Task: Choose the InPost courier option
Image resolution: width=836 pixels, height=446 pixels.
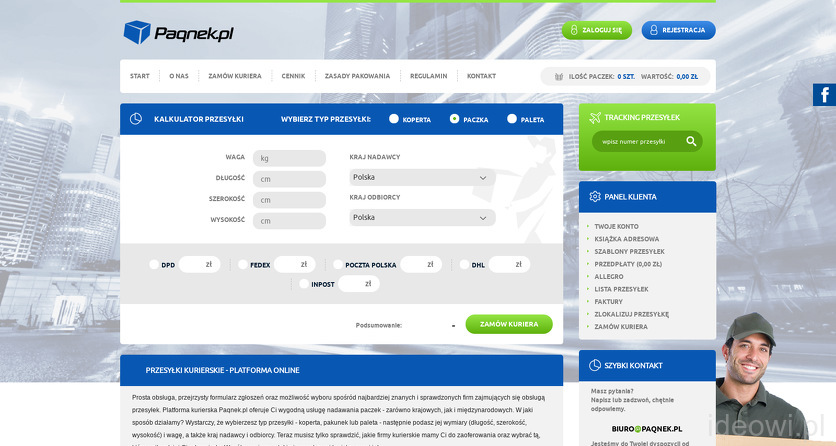Action: pyautogui.click(x=304, y=284)
